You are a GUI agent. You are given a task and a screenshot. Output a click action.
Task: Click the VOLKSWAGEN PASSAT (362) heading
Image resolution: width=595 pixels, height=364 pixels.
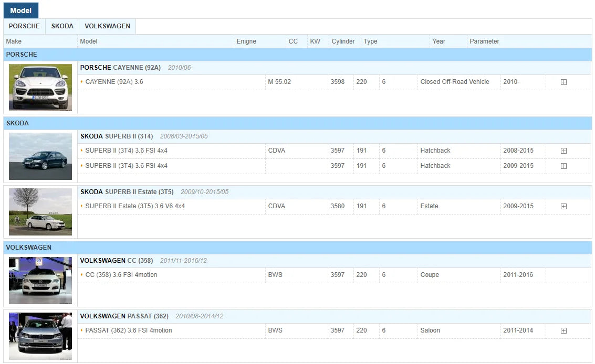click(x=124, y=316)
